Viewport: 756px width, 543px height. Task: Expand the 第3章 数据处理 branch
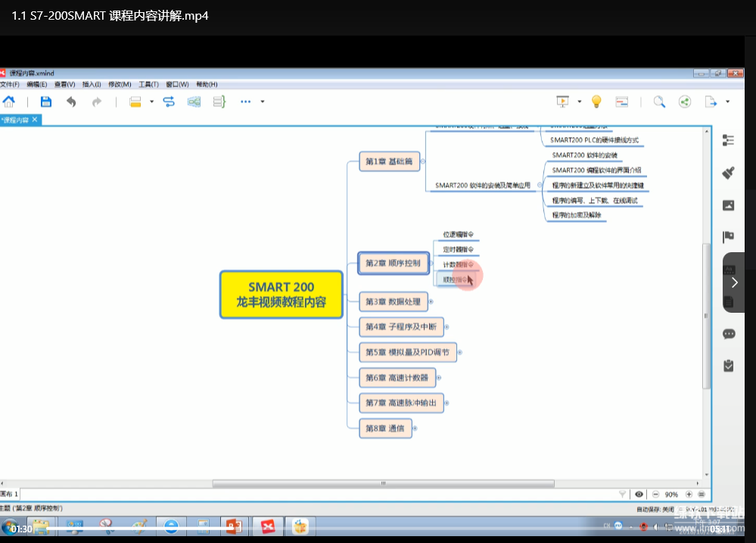click(431, 301)
